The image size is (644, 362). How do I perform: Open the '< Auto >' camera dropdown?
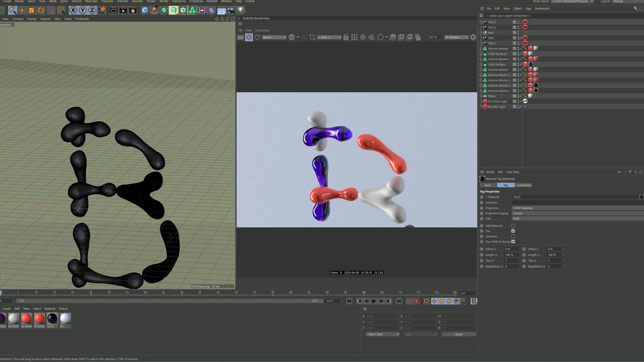329,37
